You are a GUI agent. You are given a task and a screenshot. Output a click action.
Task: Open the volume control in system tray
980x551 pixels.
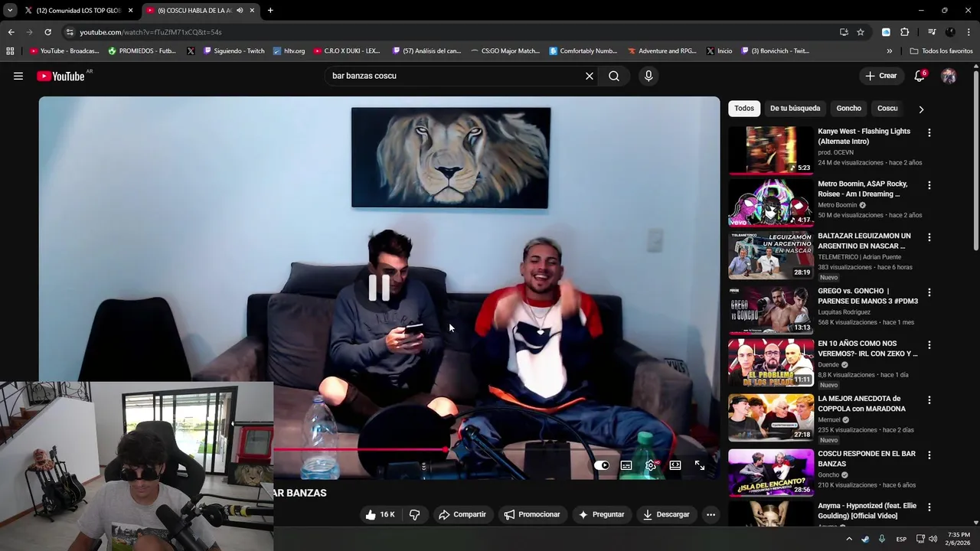click(x=933, y=539)
